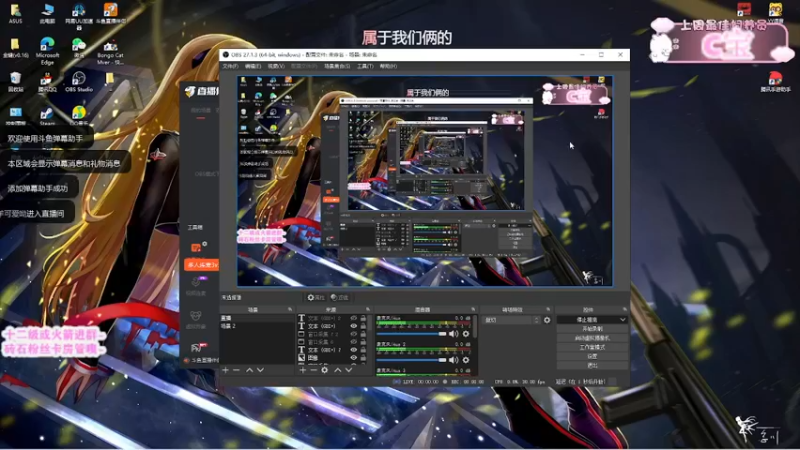Open source properties via the Sources panel gear

pyautogui.click(x=324, y=369)
